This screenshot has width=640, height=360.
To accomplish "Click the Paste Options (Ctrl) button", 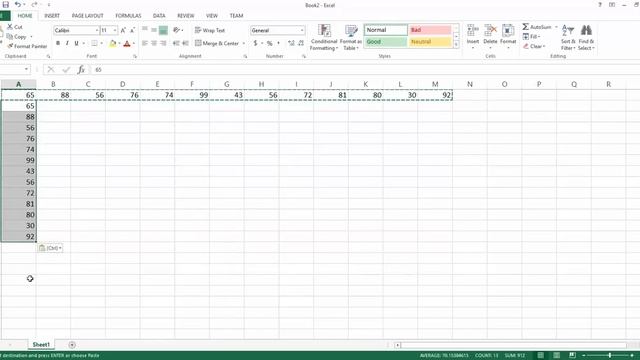I will [x=50, y=248].
